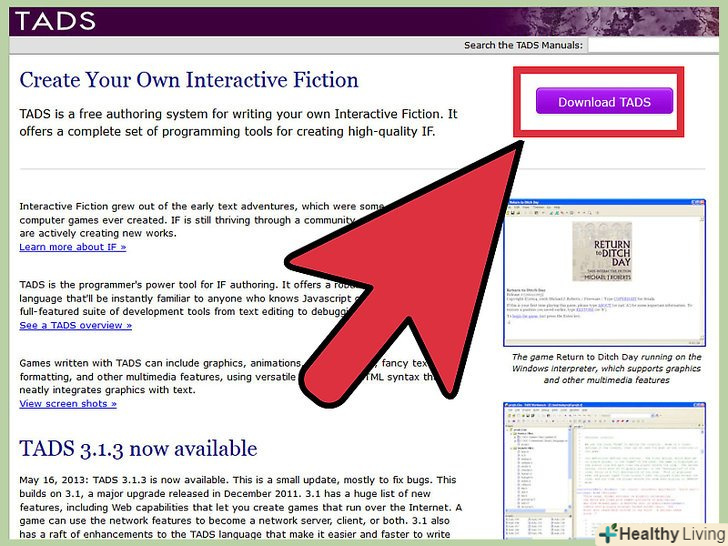Click the 'TADS is a free authoring system' paragraph
This screenshot has width=728, height=546.
point(238,123)
